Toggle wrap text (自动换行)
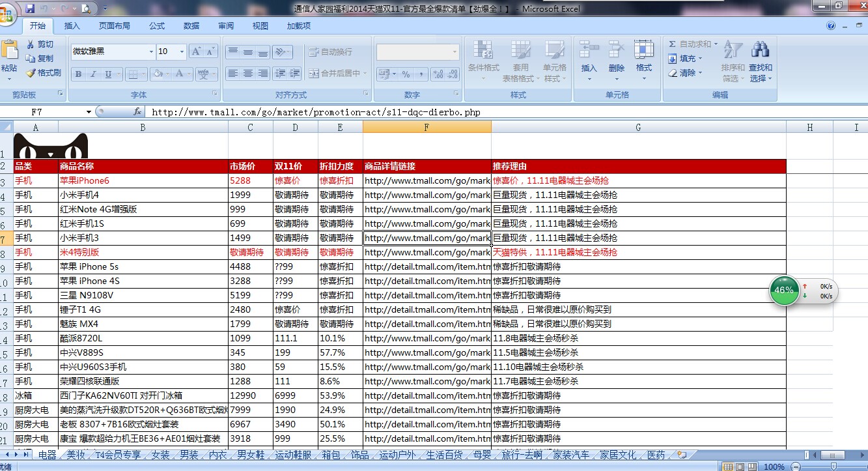Image resolution: width=868 pixels, height=471 pixels. click(x=330, y=51)
